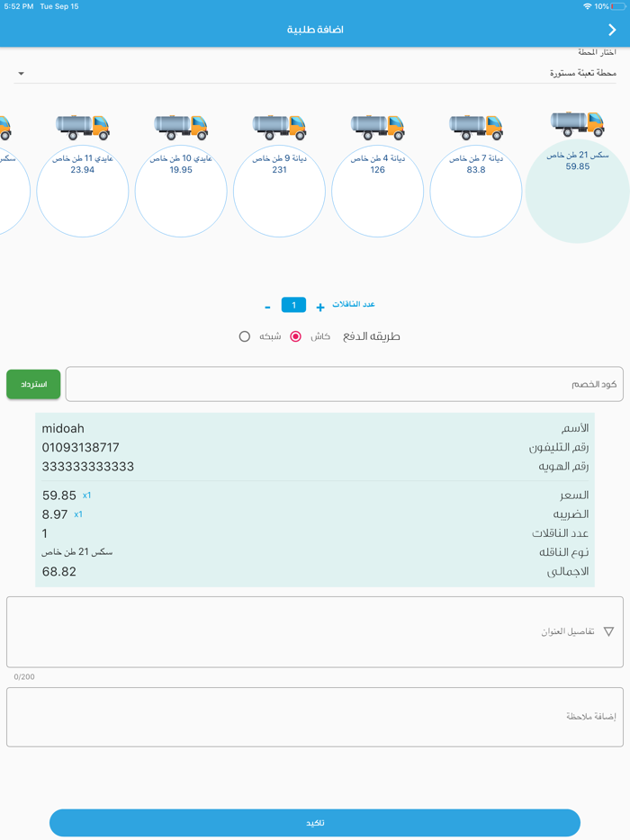Screen dimensions: 630x840
Task: Tap the تاكيد confirm button at the bottom
Action: point(315,823)
